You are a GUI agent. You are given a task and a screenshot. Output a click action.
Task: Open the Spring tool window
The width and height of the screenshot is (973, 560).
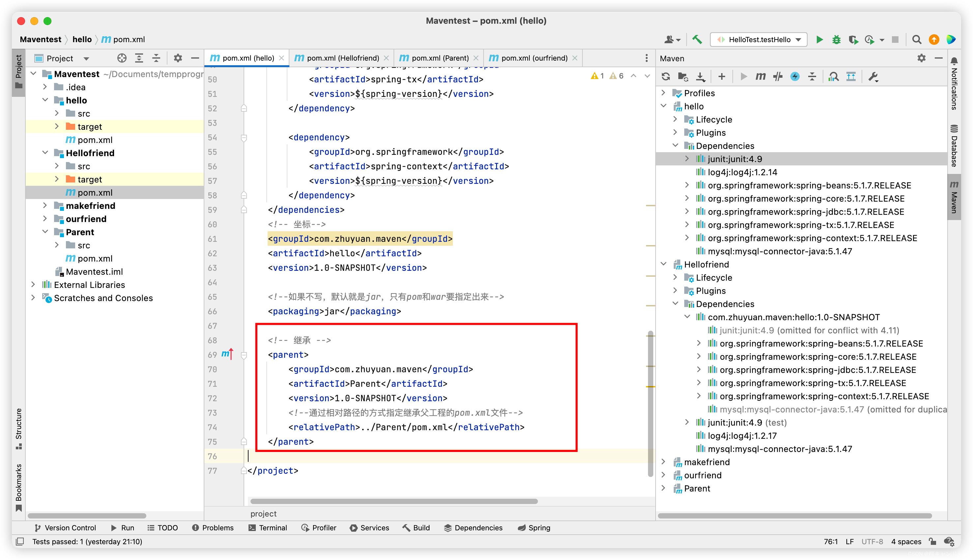534,527
